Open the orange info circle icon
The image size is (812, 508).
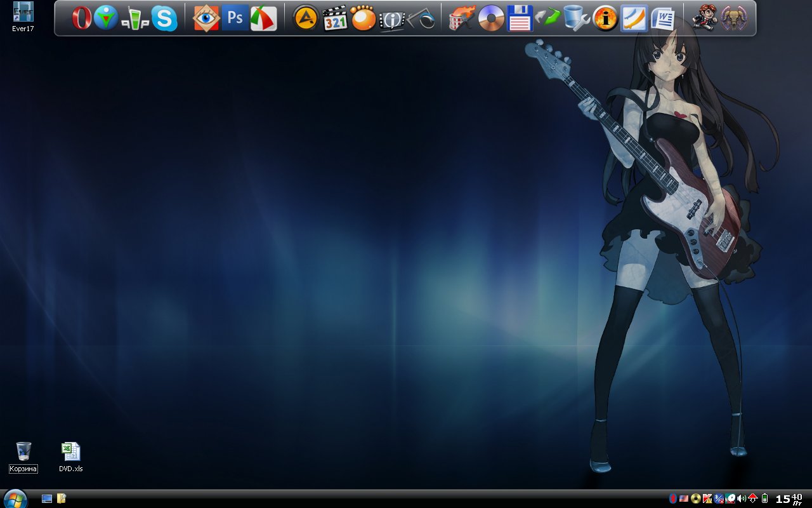[x=606, y=18]
